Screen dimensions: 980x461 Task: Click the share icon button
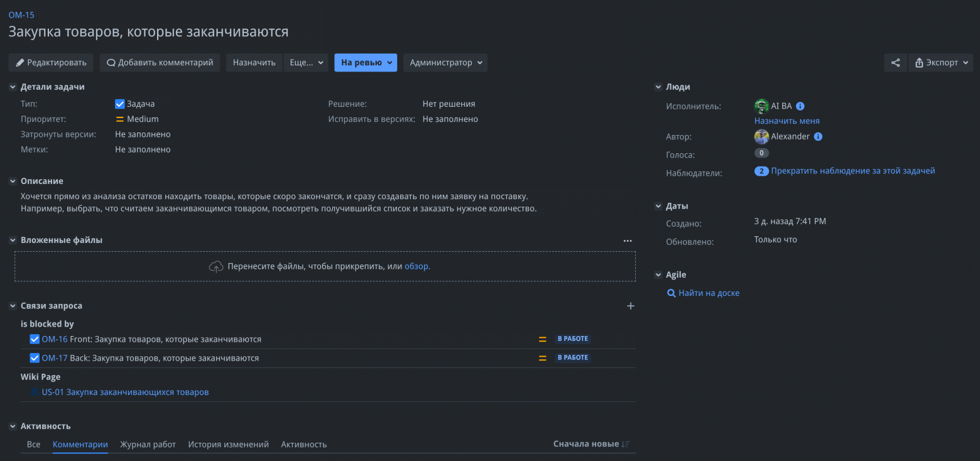pos(895,63)
